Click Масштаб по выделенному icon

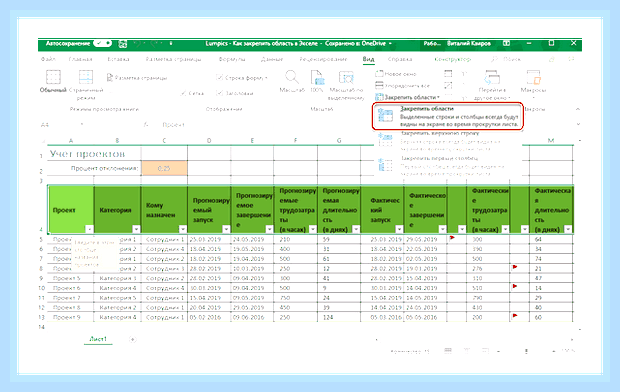pos(346,85)
